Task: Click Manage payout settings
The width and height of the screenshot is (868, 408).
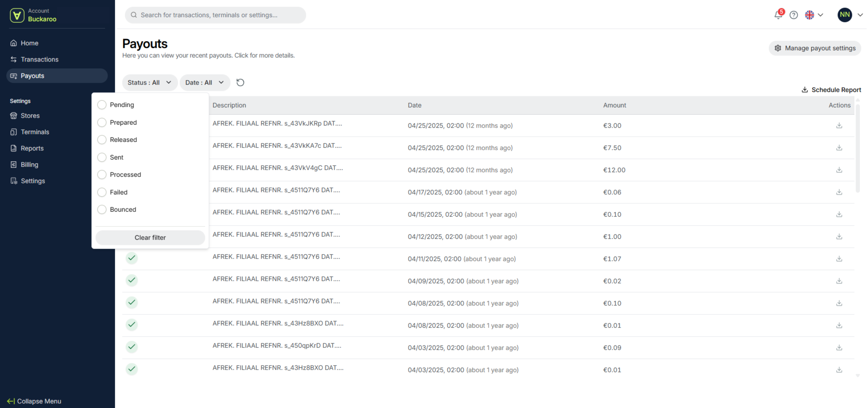Action: pyautogui.click(x=814, y=48)
